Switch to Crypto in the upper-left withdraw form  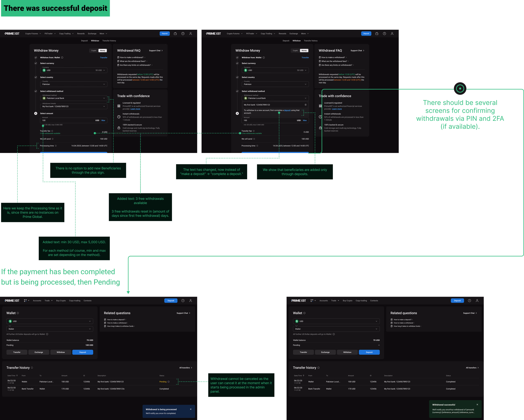coord(94,51)
